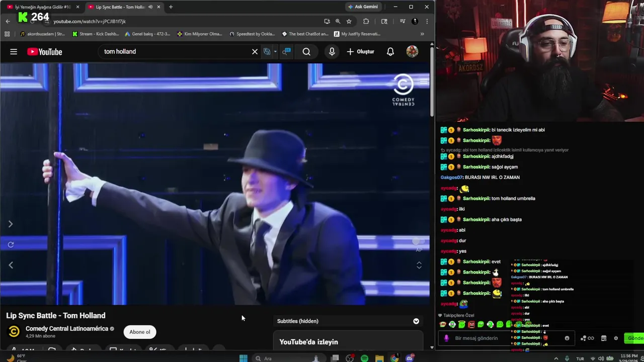Subscribe with the 'Abone ol' button
Screen dimensions: 644x362
[140, 332]
